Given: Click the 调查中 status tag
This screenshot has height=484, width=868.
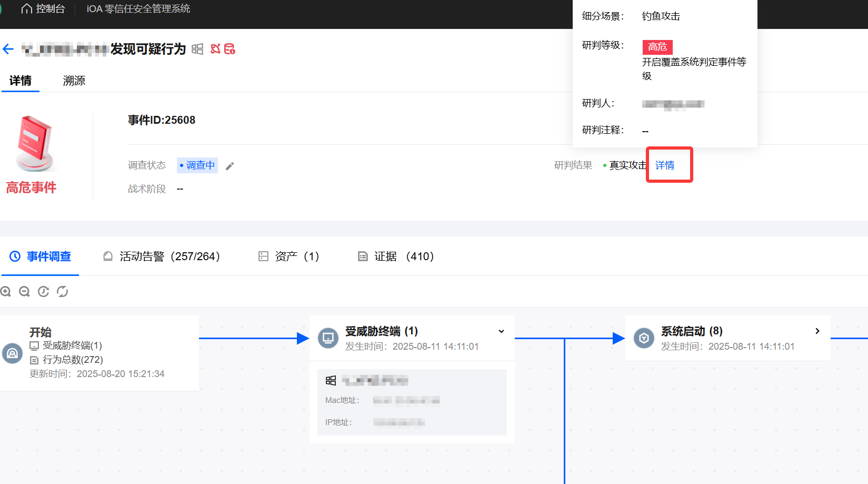Looking at the screenshot, I should click(x=197, y=165).
